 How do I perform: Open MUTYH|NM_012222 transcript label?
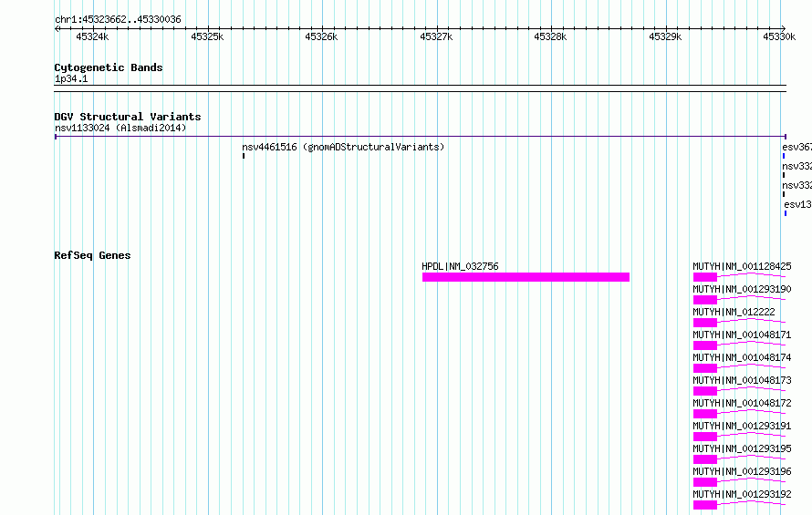coord(734,312)
